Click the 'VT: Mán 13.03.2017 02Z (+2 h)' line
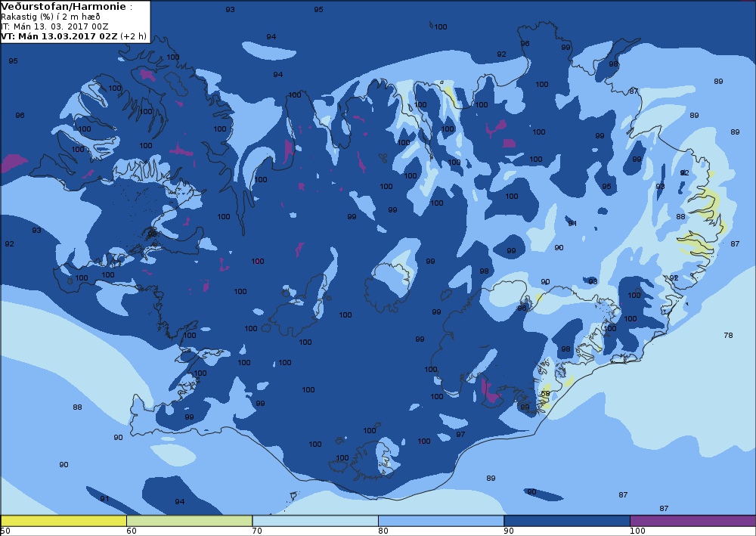Image resolution: width=756 pixels, height=536 pixels. [x=73, y=36]
